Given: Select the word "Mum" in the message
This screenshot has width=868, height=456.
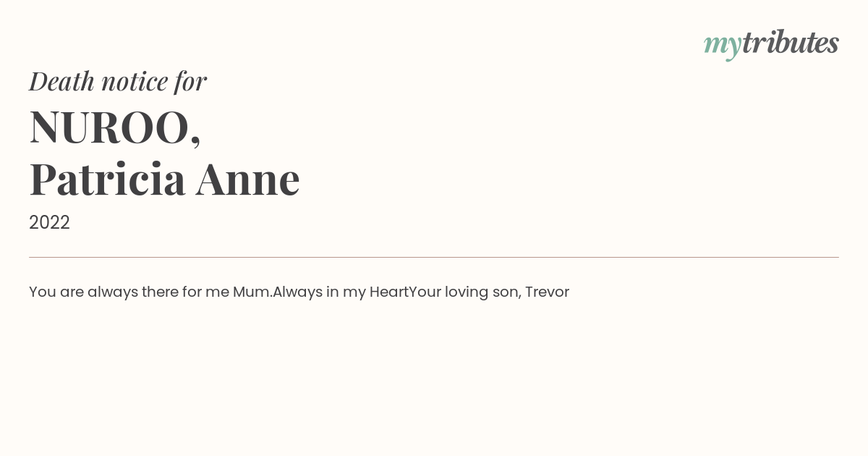Looking at the screenshot, I should [251, 292].
